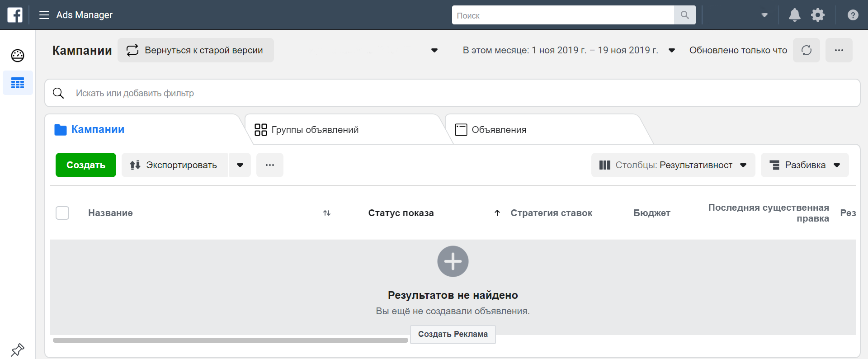Open the hamburger navigation menu
The height and width of the screenshot is (359, 868).
coord(44,15)
